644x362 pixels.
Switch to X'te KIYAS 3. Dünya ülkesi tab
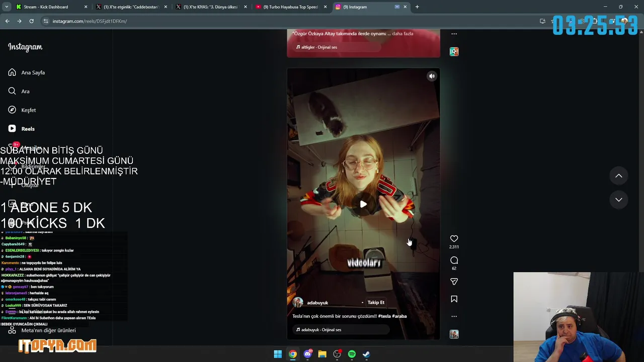210,7
